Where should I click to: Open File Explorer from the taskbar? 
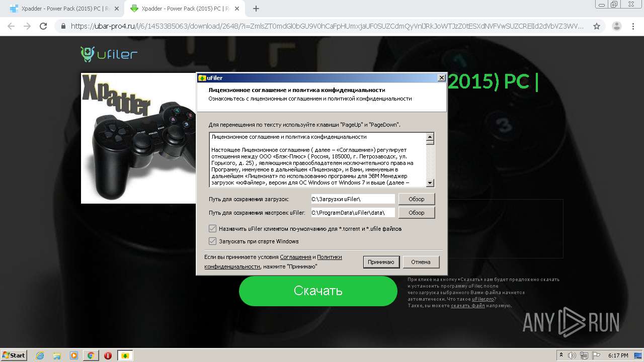tap(57, 355)
